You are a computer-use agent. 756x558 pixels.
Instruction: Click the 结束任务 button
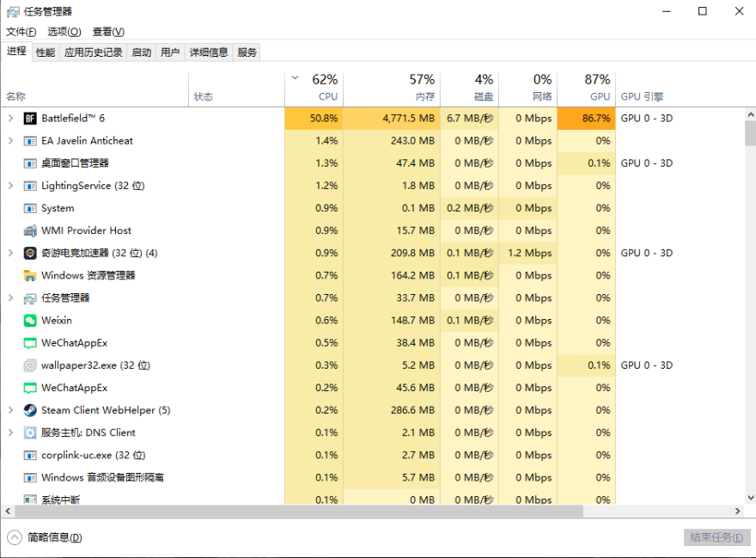pos(716,537)
